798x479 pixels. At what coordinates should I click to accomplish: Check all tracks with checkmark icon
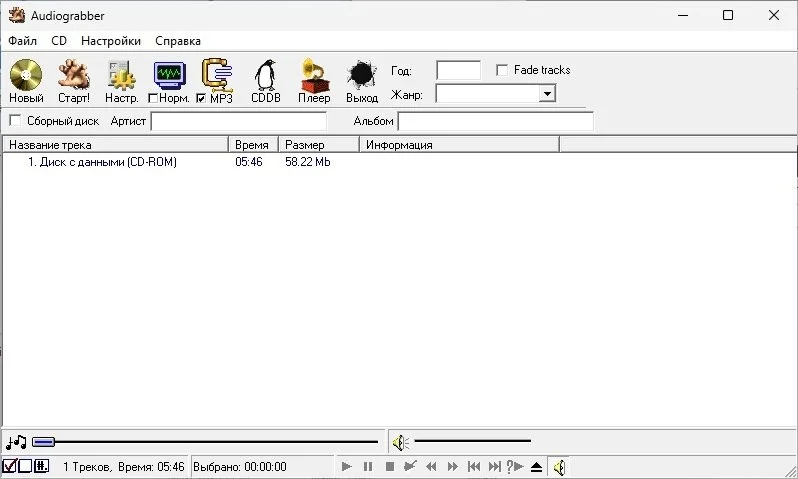(x=10, y=466)
